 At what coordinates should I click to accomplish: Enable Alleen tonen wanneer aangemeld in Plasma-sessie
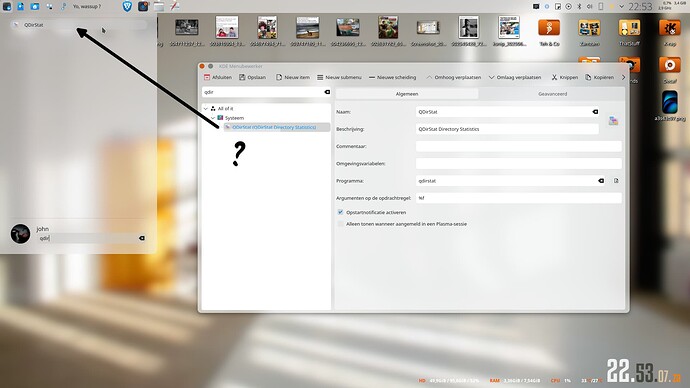coord(340,224)
